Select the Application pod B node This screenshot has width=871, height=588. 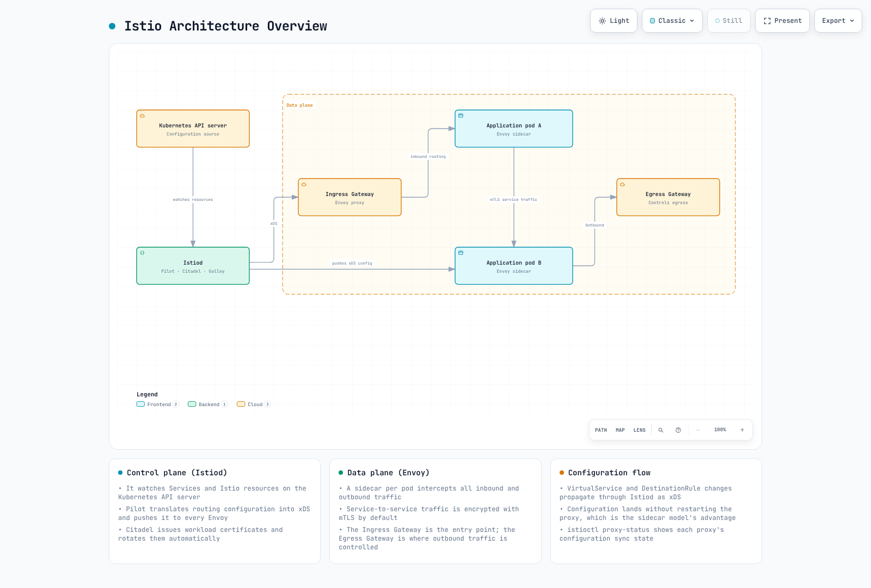click(x=514, y=266)
